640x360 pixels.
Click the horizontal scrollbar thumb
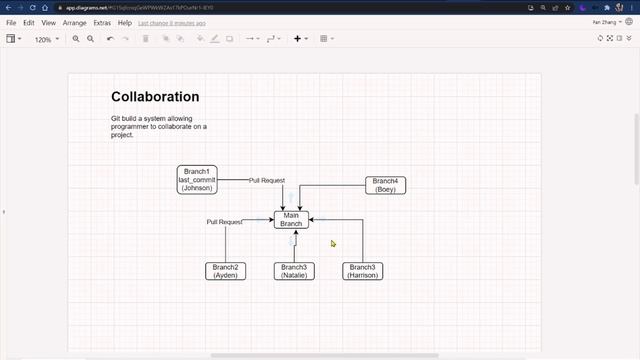tap(324, 356)
